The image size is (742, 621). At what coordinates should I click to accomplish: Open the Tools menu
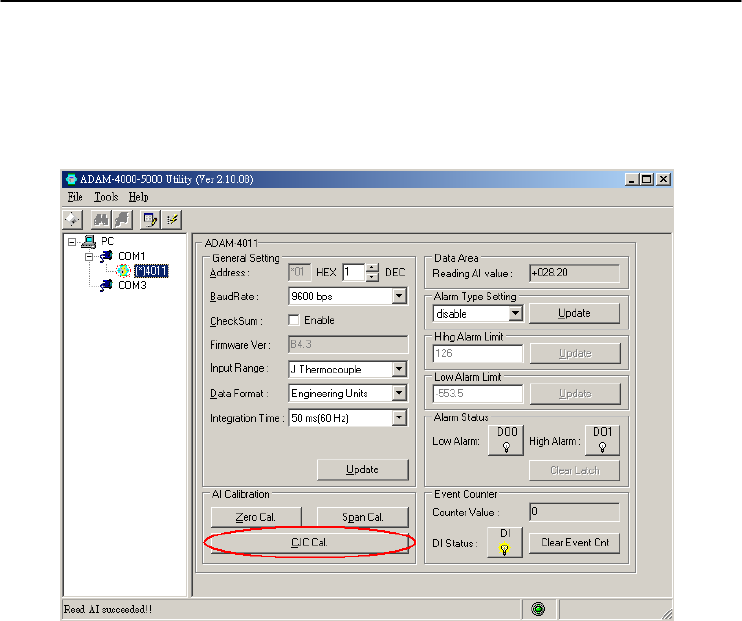coord(106,197)
